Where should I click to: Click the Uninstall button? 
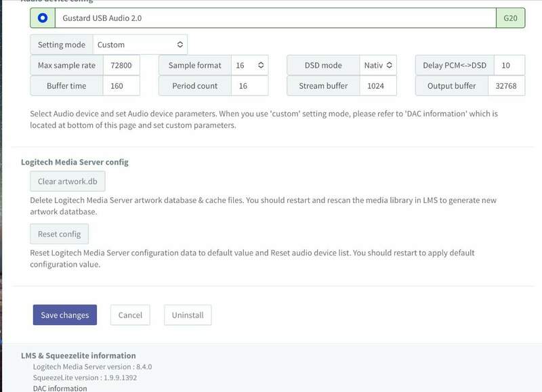tap(188, 315)
